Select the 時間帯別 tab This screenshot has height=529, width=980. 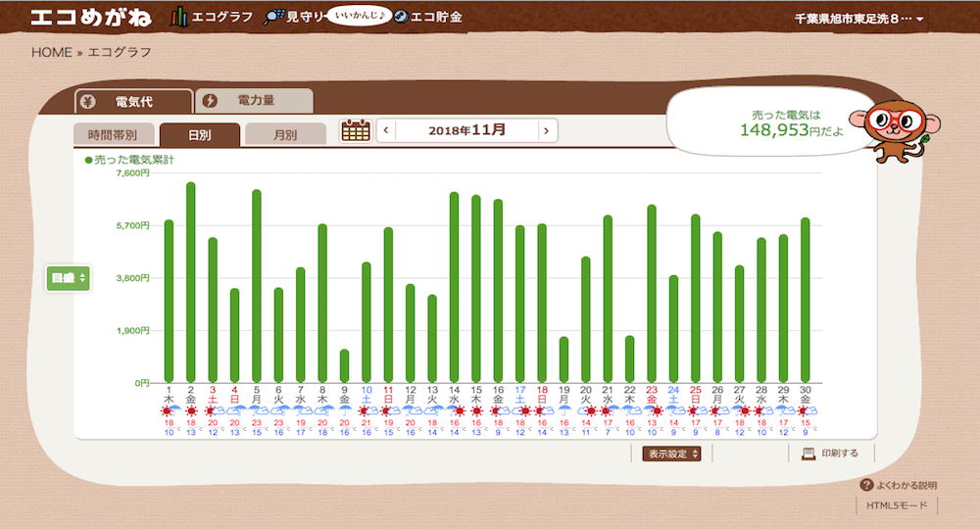(113, 134)
